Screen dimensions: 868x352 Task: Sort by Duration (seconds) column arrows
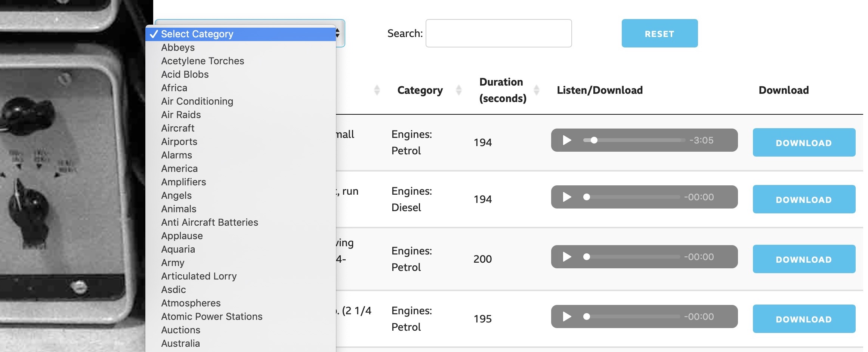point(537,90)
